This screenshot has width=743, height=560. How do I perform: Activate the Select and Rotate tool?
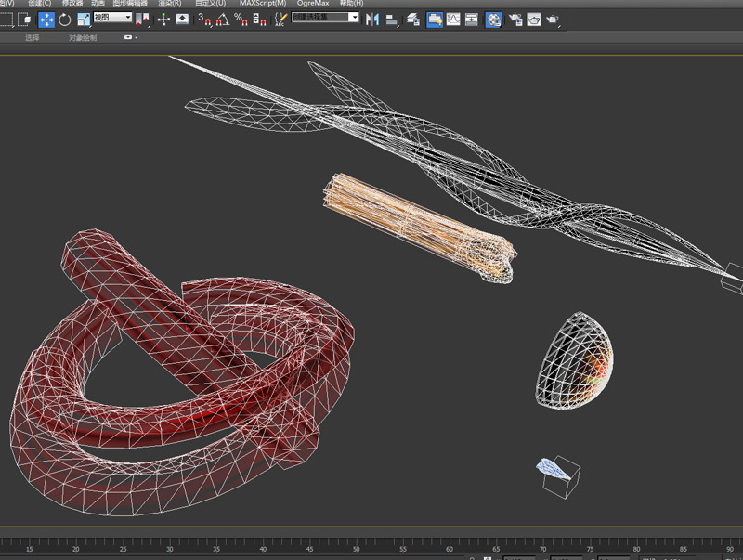tap(65, 19)
